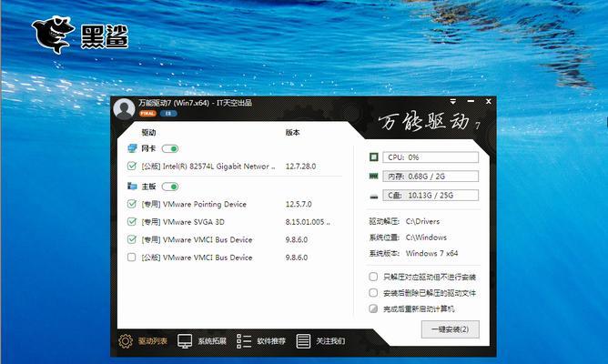Image resolution: width=608 pixels, height=364 pixels.
Task: Click the CPU 0% usage bar
Action: [x=431, y=157]
